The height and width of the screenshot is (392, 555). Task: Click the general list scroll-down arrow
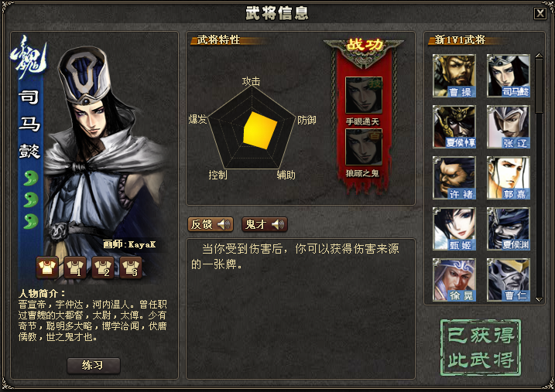[539, 299]
